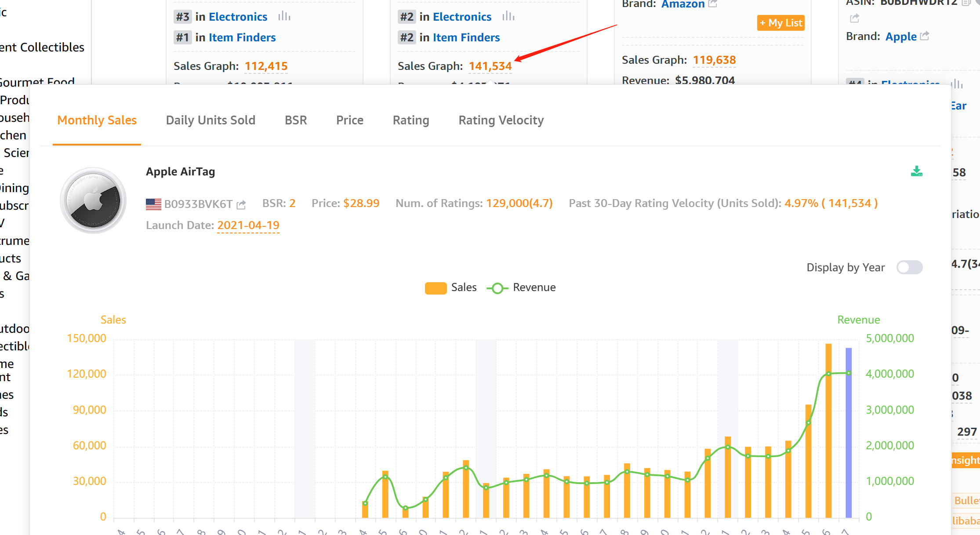Click bar chart icon beside #2 Electronics
Image resolution: width=980 pixels, height=535 pixels.
pos(508,16)
